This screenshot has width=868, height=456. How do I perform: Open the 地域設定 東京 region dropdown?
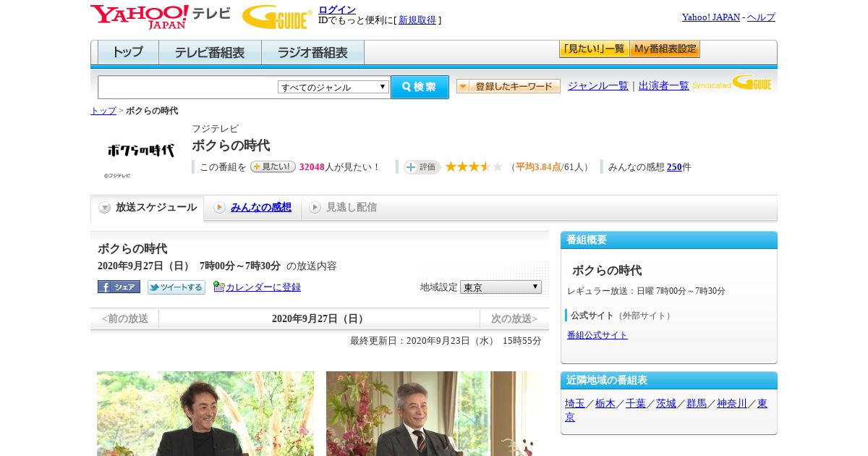(501, 287)
